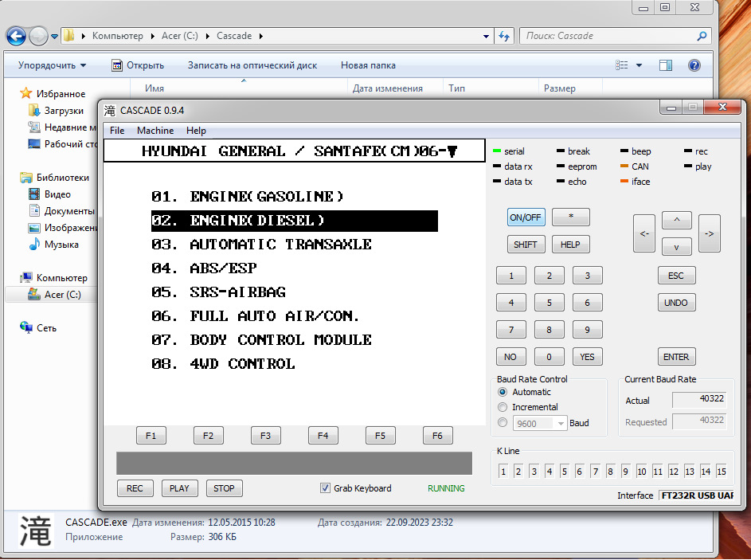Open the address bar history dropdown arrow
This screenshot has width=751, height=560.
486,36
